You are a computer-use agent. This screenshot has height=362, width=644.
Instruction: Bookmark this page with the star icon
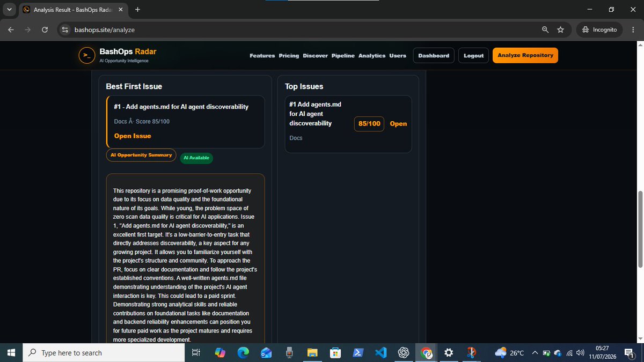click(560, 30)
